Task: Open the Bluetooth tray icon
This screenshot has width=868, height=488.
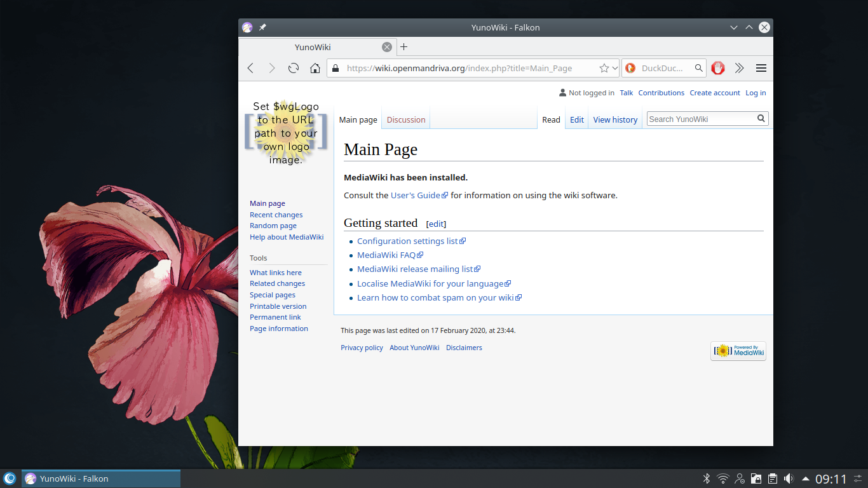Action: coord(706,478)
